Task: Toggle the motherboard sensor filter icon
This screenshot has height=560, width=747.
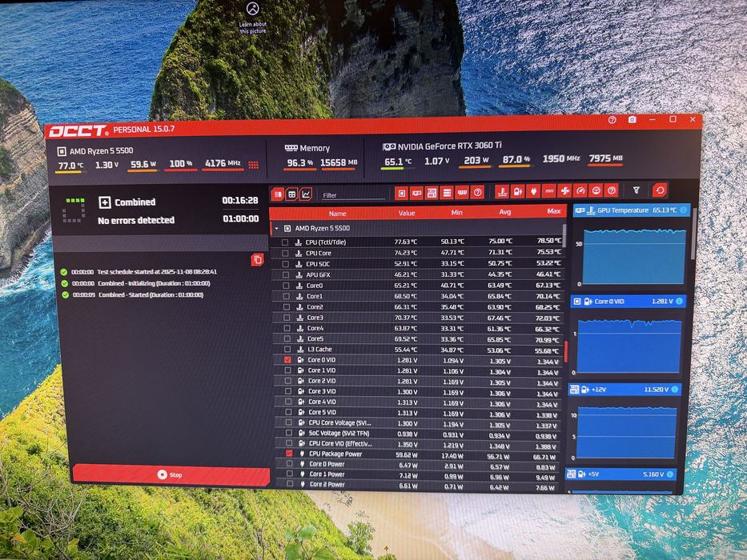Action: [432, 193]
